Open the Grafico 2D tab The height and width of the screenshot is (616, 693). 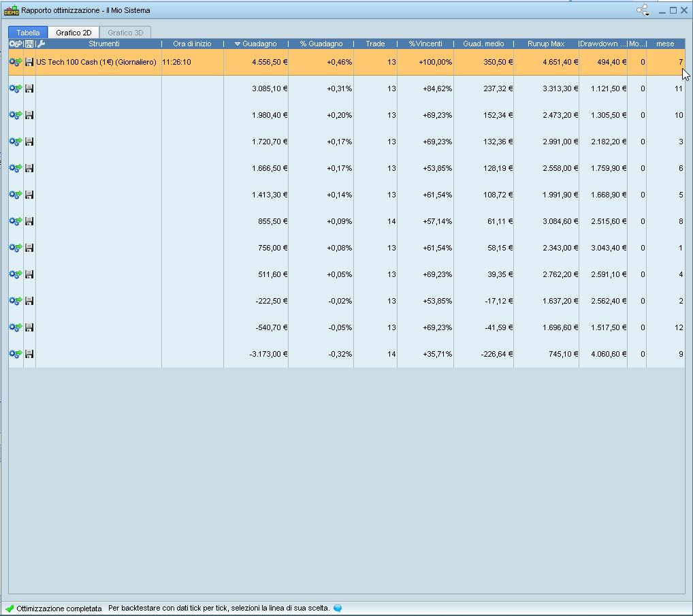pos(74,32)
